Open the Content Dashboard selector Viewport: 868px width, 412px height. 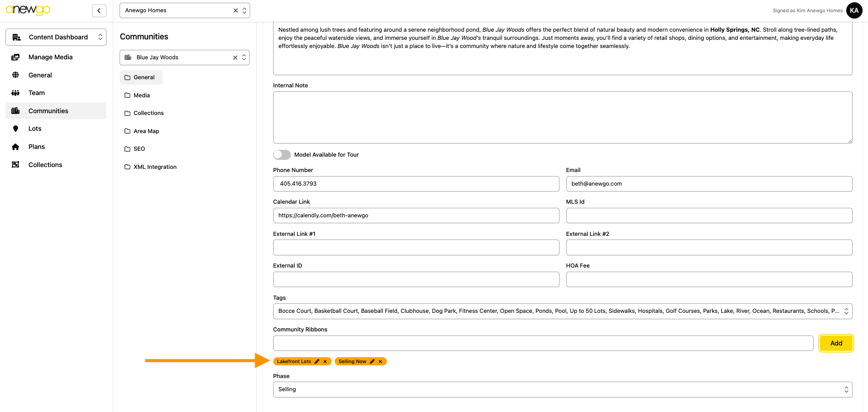(x=56, y=37)
